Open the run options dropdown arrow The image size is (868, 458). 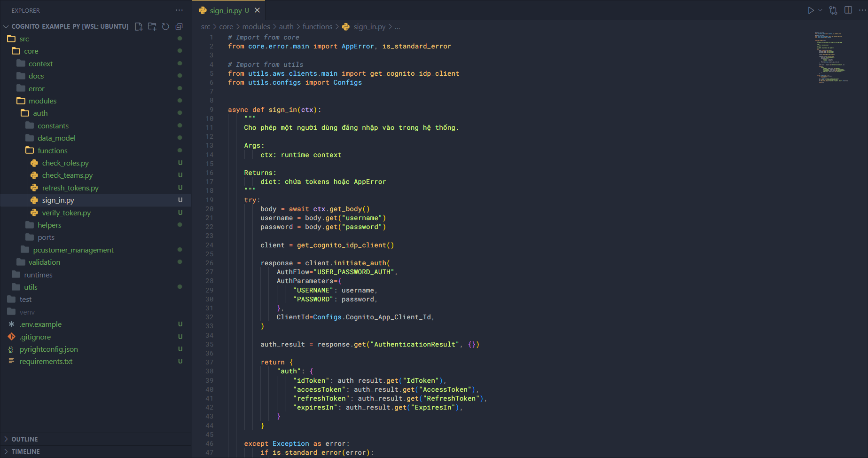tap(821, 10)
